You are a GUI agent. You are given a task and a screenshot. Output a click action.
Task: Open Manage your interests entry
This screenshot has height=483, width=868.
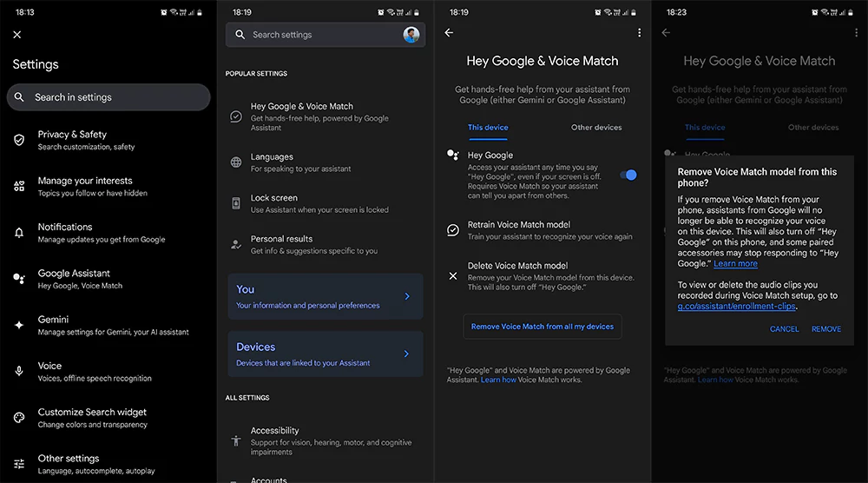pos(108,186)
